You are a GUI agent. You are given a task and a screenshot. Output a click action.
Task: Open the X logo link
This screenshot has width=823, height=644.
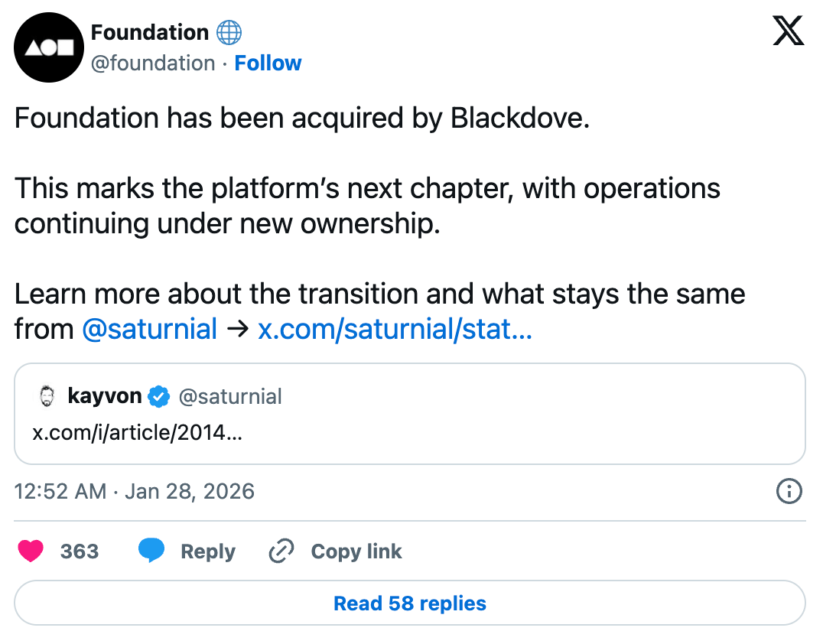(x=788, y=32)
